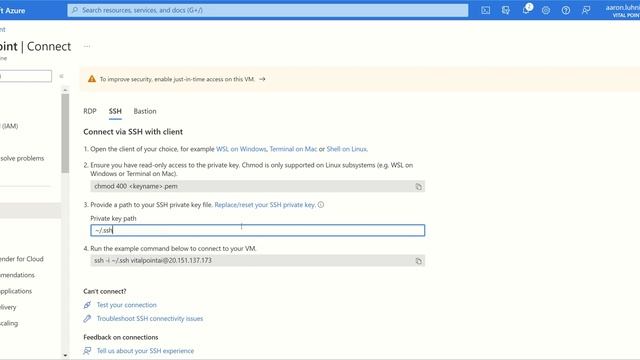This screenshot has height=360, width=640.
Task: Click the SSH experience feedback icon
Action: [87, 351]
